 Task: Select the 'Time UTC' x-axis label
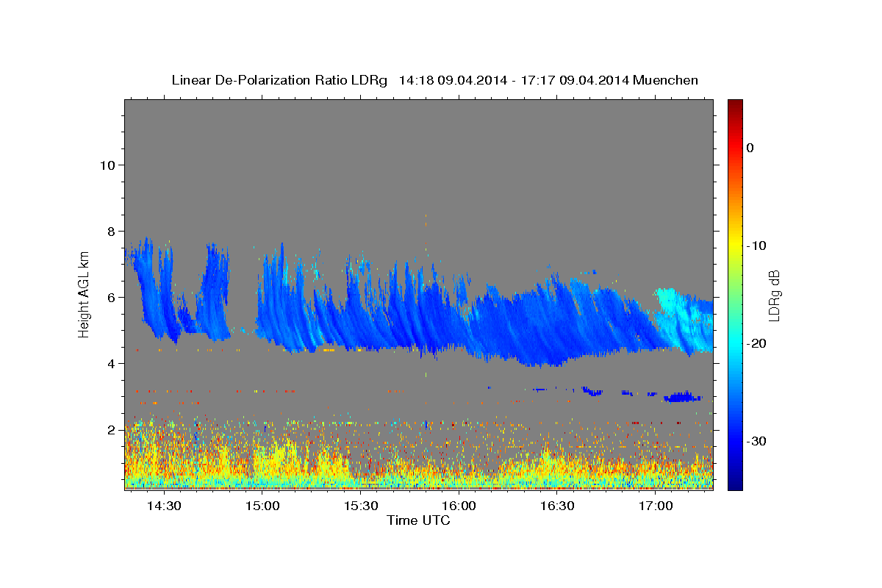418,520
